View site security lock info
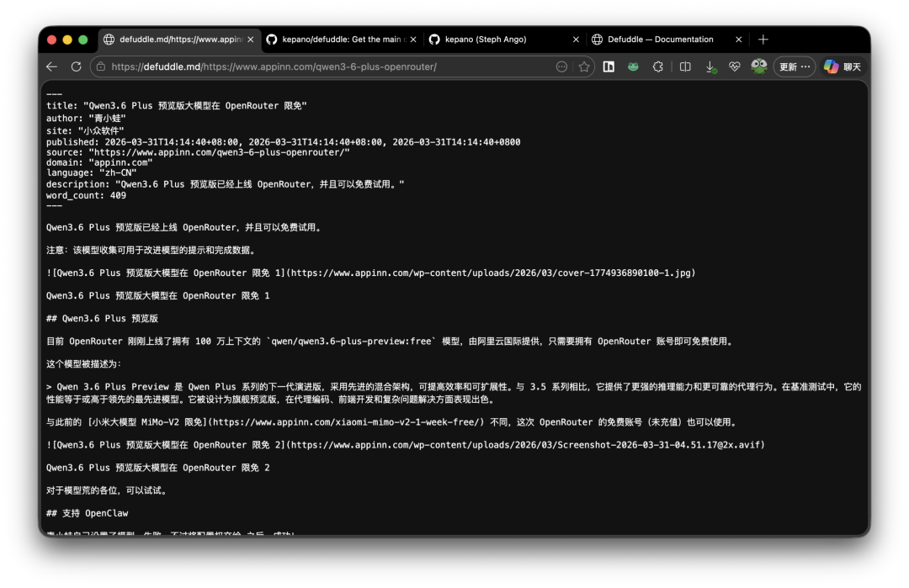This screenshot has height=588, width=909. pyautogui.click(x=101, y=66)
